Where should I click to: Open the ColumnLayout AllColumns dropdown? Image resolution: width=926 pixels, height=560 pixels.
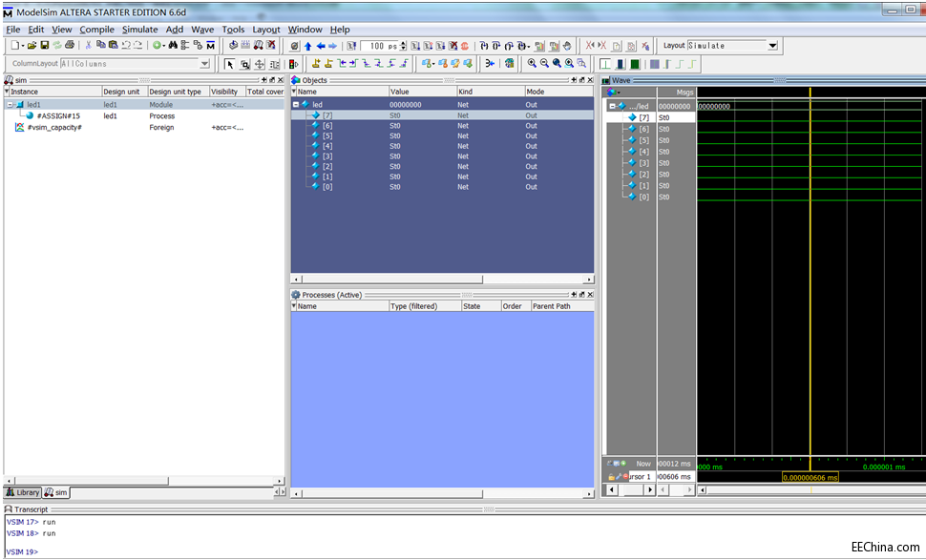tap(204, 64)
